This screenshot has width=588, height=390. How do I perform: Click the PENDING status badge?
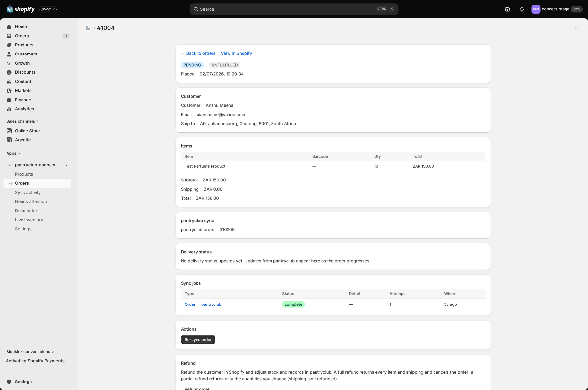tap(192, 65)
